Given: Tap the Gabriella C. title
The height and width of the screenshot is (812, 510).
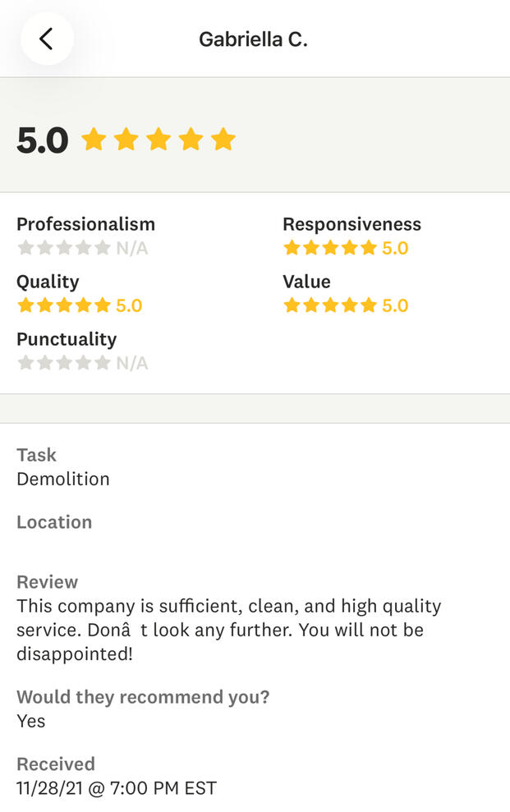Looking at the screenshot, I should coord(253,39).
